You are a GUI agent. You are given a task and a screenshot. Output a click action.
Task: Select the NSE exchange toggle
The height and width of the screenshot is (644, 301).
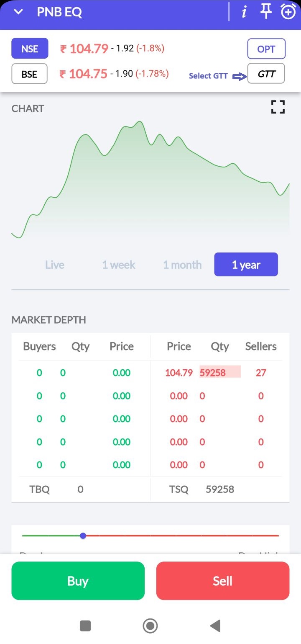30,49
